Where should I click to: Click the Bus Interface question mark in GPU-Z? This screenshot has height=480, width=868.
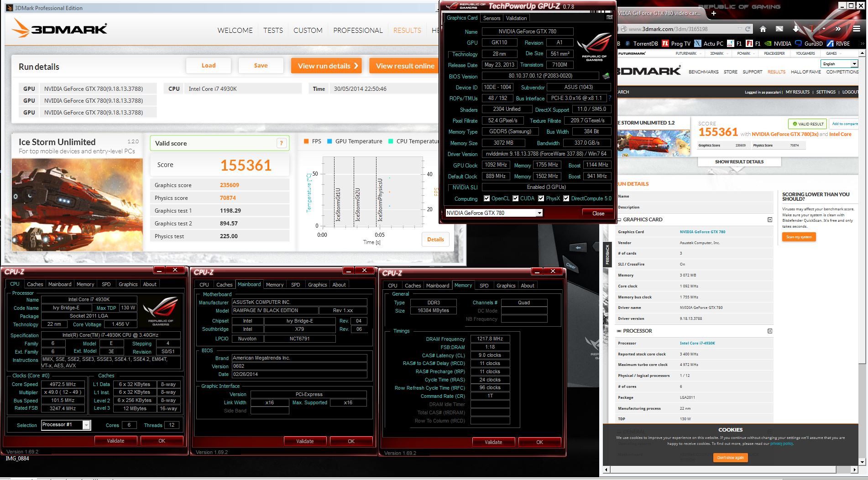tap(610, 98)
